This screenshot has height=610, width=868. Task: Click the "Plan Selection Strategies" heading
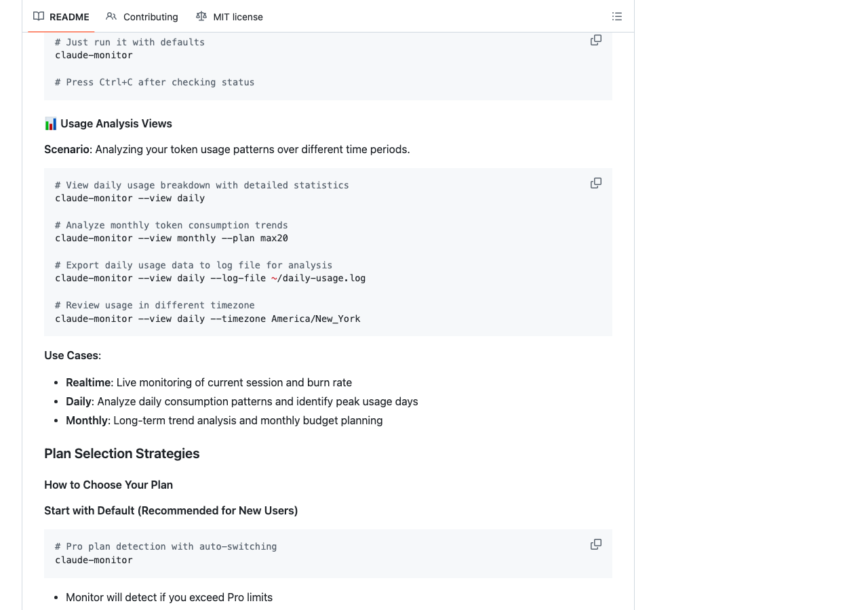(122, 453)
